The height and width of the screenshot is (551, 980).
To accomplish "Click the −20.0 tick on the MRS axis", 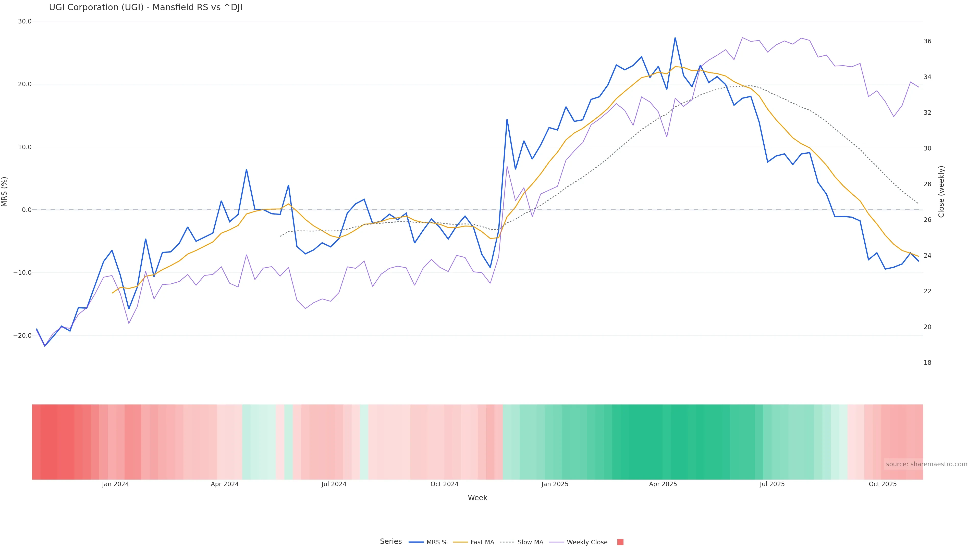I will 22,336.
